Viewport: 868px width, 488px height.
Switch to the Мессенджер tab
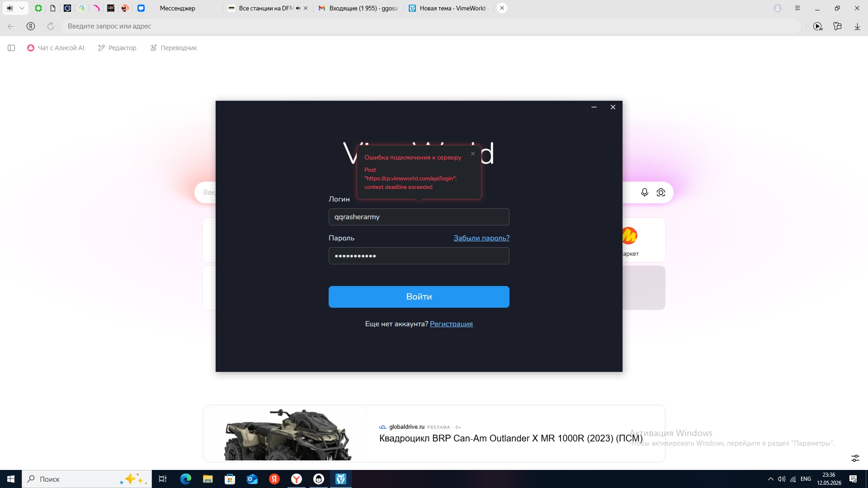178,8
